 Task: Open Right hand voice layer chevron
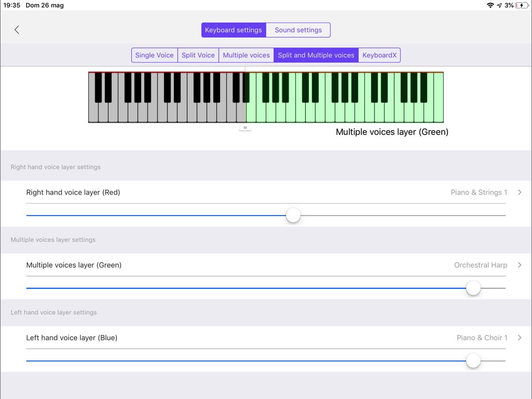coord(520,192)
